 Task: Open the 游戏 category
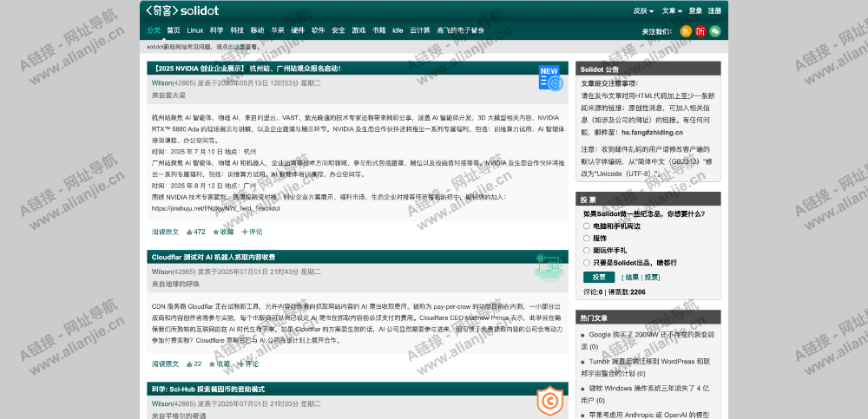click(358, 30)
